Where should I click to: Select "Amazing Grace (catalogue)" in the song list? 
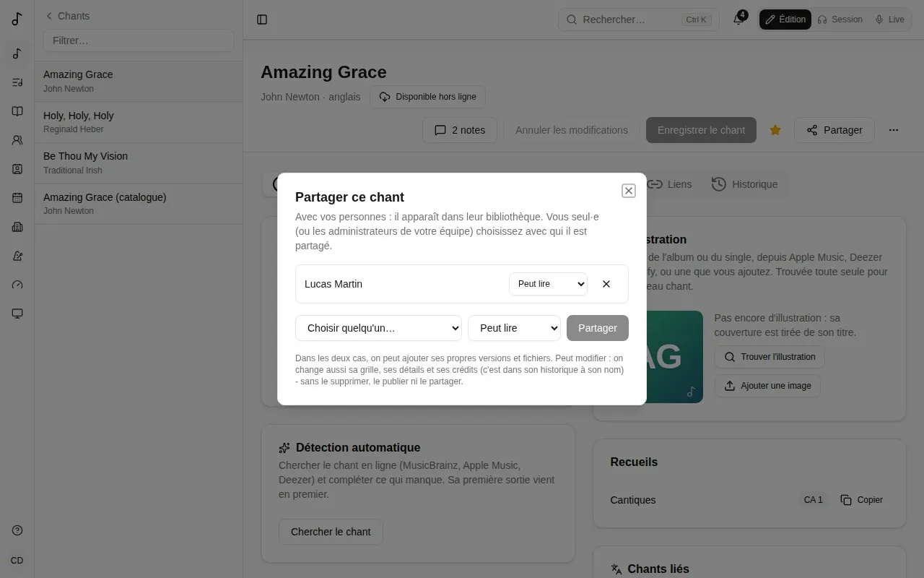click(139, 204)
